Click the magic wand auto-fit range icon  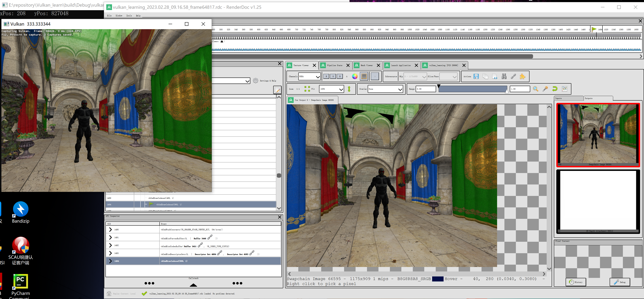click(545, 89)
